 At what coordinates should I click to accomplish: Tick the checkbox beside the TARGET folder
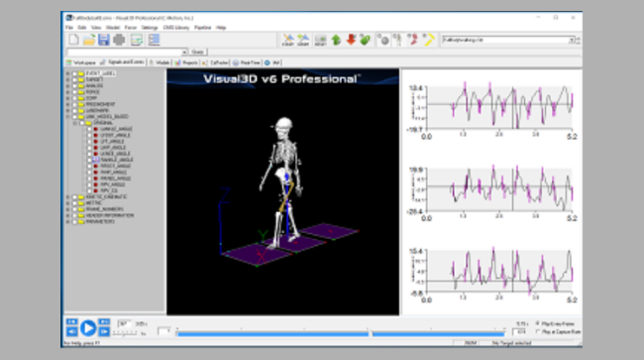[x=74, y=79]
